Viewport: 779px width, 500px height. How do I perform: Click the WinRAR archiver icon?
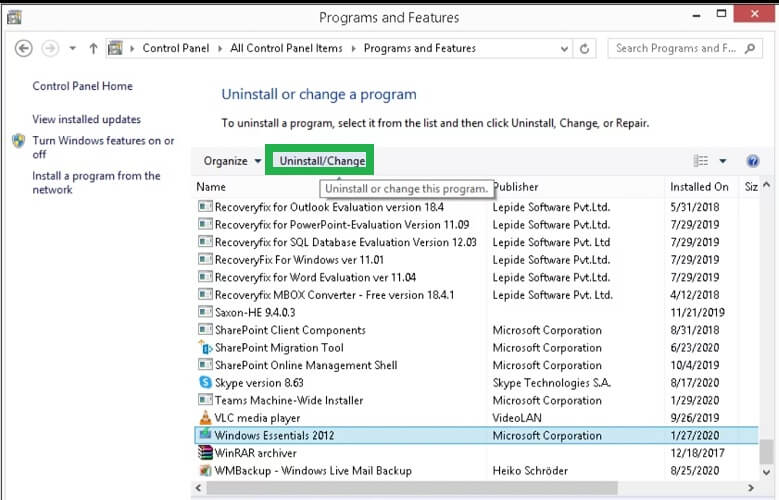[205, 452]
